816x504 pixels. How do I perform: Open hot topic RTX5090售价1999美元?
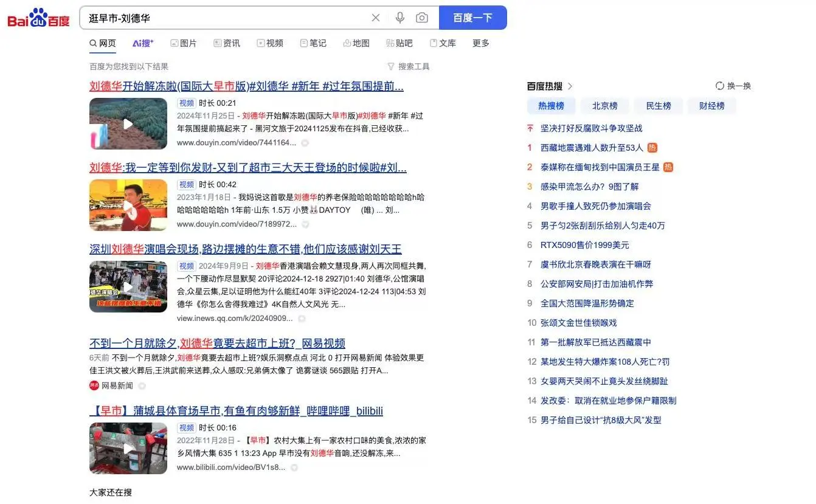(x=585, y=245)
